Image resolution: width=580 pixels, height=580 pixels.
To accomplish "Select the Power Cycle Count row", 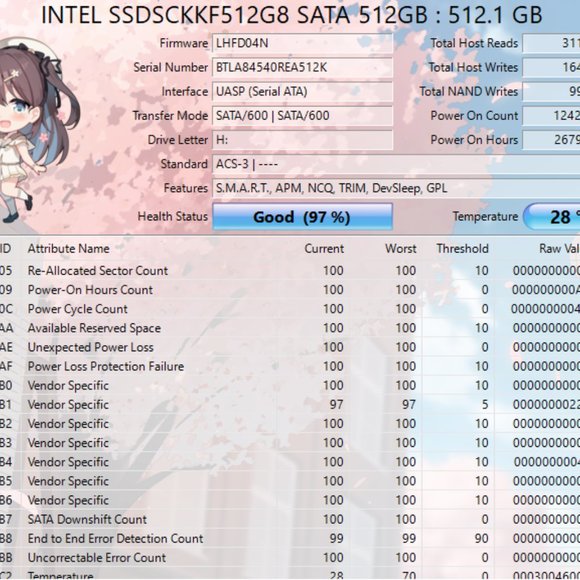I will tap(290, 309).
